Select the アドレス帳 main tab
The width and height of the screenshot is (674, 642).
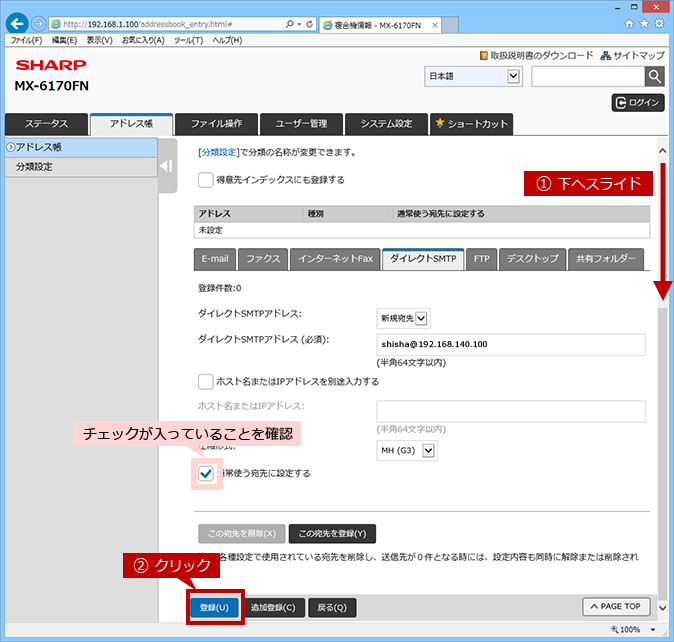(x=131, y=124)
